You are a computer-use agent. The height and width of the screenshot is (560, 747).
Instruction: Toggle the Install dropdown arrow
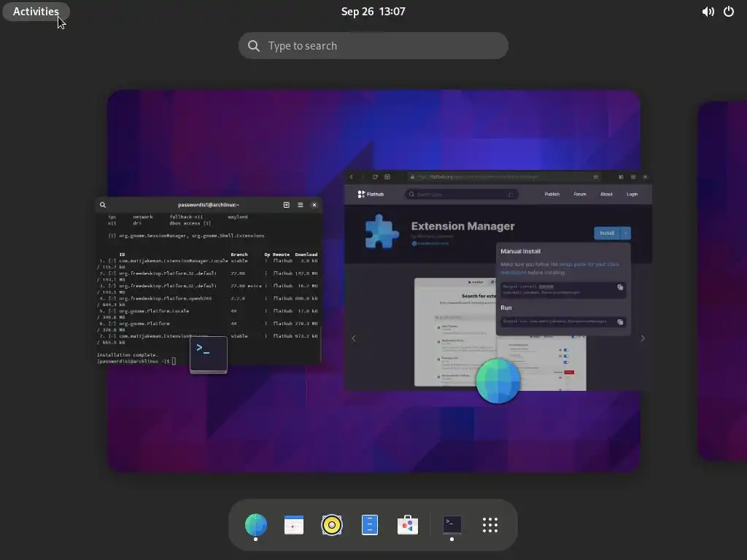point(625,233)
